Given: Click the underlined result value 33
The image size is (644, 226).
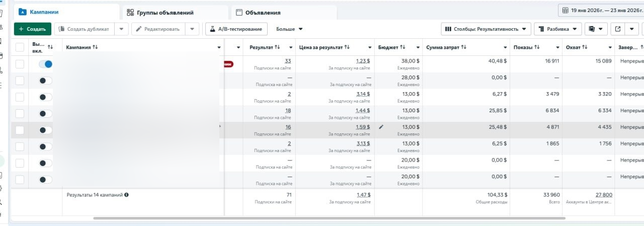Looking at the screenshot, I should pos(288,61).
